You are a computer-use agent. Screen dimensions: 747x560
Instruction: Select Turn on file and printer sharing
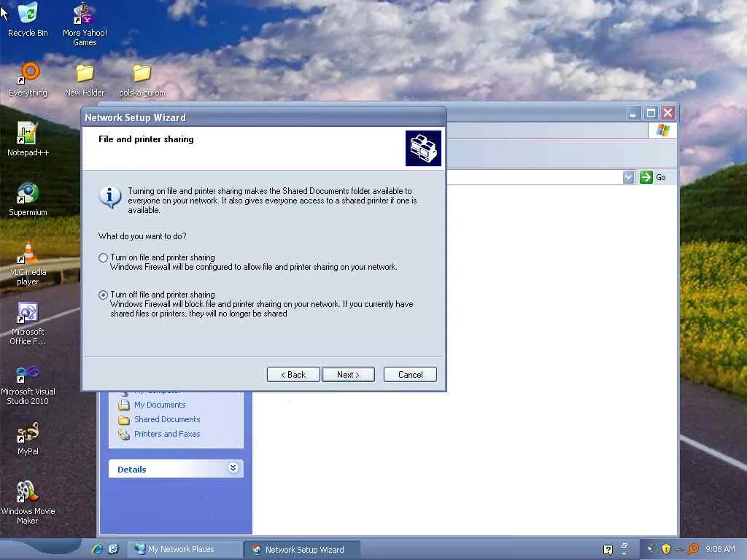click(x=103, y=257)
